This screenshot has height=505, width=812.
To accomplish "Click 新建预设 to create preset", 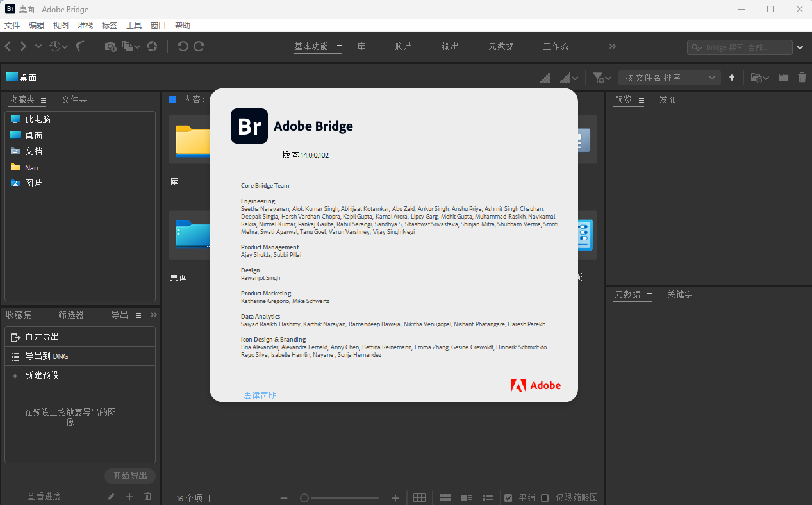I will 80,376.
